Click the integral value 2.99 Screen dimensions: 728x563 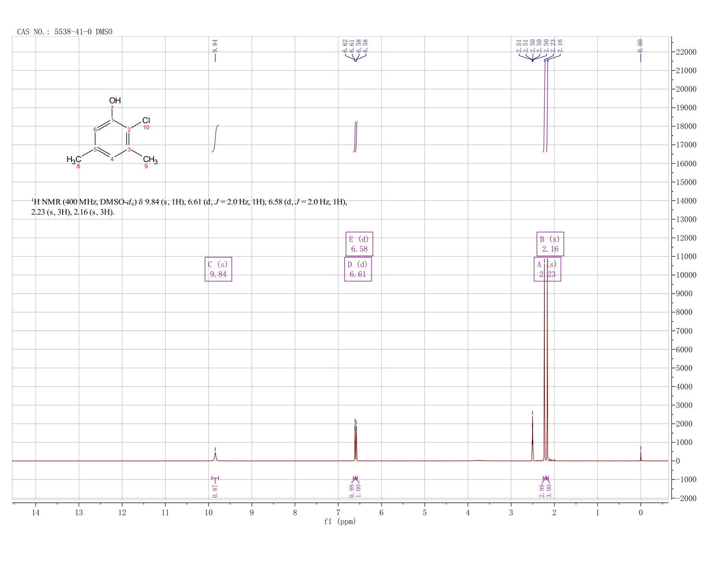pos(542,491)
